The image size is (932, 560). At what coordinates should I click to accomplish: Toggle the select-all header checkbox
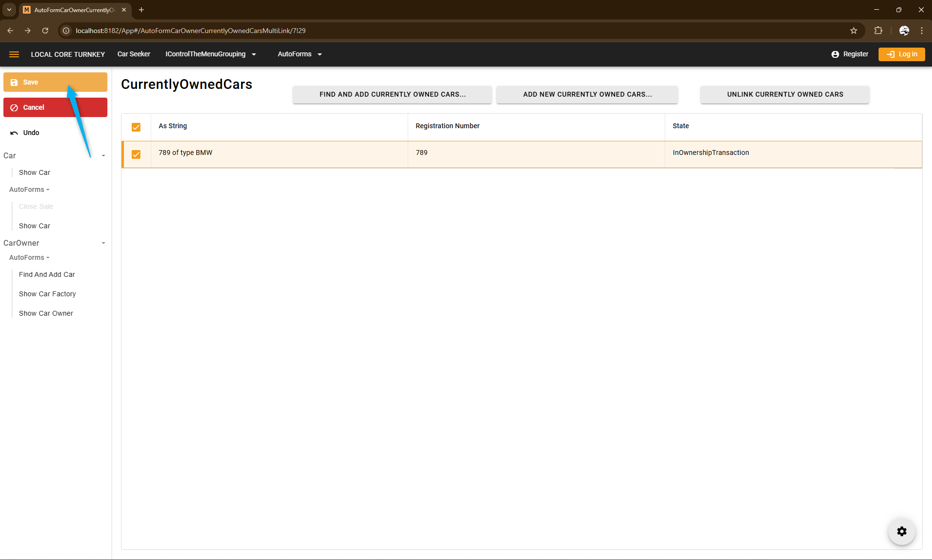pos(136,127)
